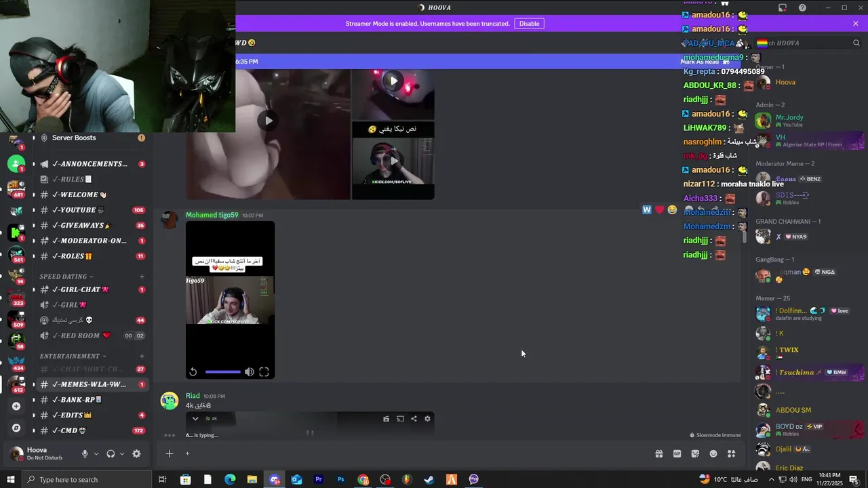Viewport: 868px width, 488px height.
Task: Click cast icon on Riad's embed
Action: [400, 419]
